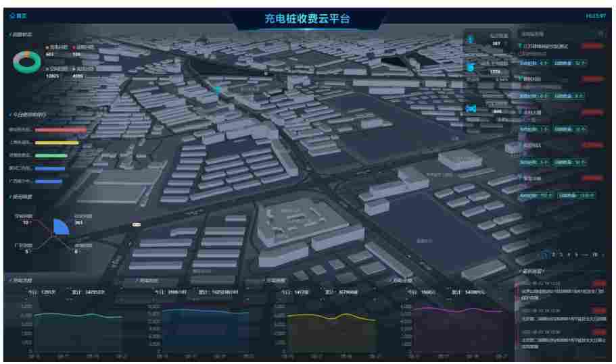
Task: Click the lowest blue stat icon above the map
Action: [x=472, y=108]
